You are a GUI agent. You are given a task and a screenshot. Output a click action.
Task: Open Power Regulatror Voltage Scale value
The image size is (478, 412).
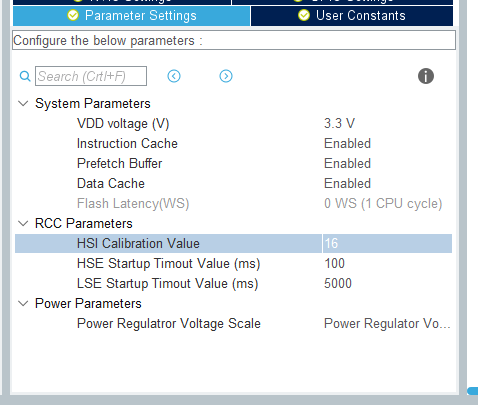(387, 323)
